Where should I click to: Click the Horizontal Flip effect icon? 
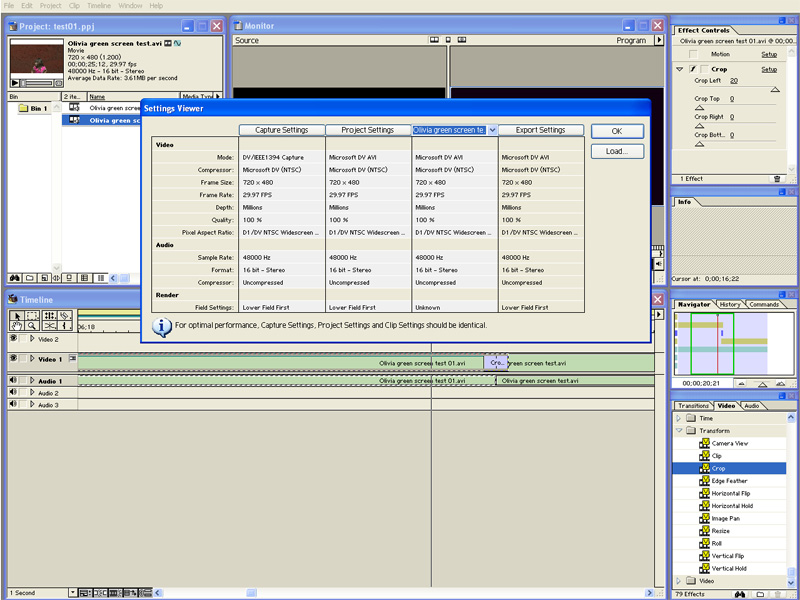click(705, 493)
